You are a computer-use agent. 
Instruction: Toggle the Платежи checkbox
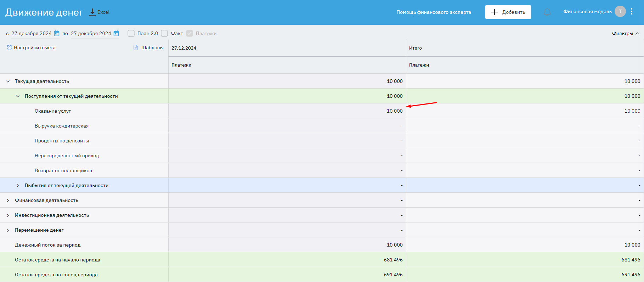pyautogui.click(x=190, y=33)
